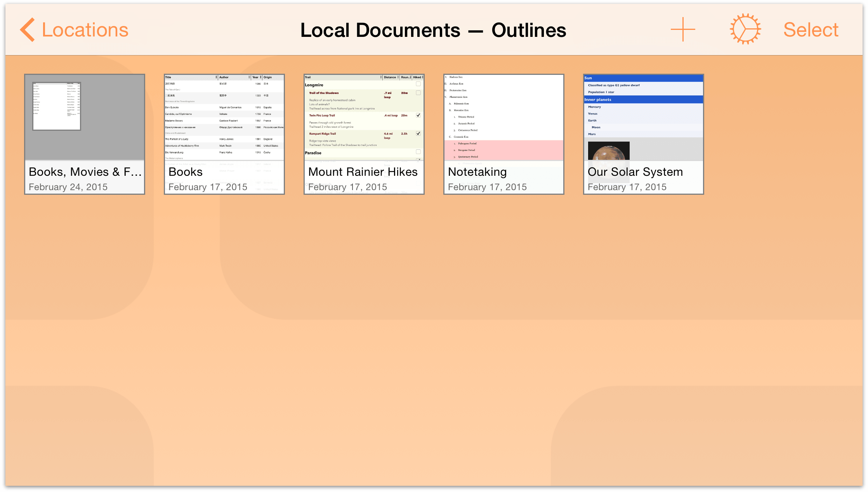
Task: Tap the Our Solar System title
Action: pos(635,172)
